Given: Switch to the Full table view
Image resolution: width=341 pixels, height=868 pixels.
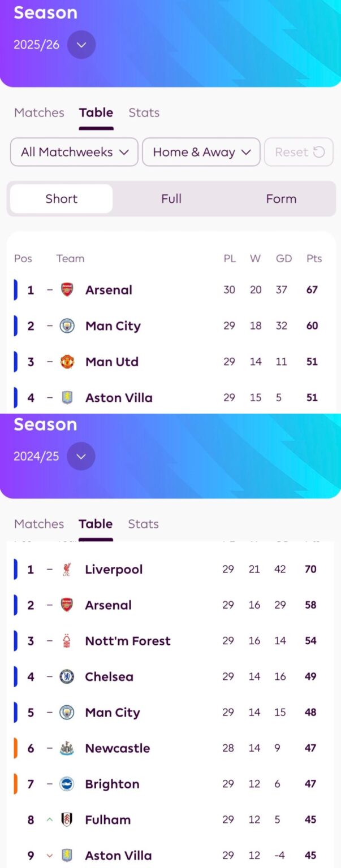Looking at the screenshot, I should point(171,199).
